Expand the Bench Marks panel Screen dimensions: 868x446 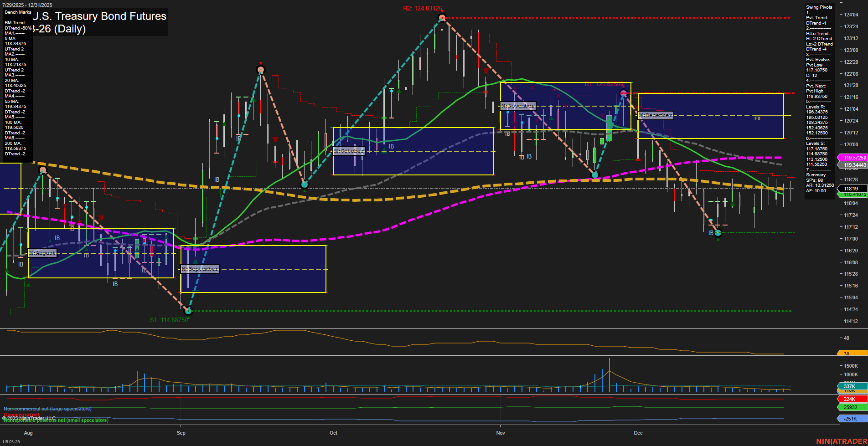(x=18, y=12)
